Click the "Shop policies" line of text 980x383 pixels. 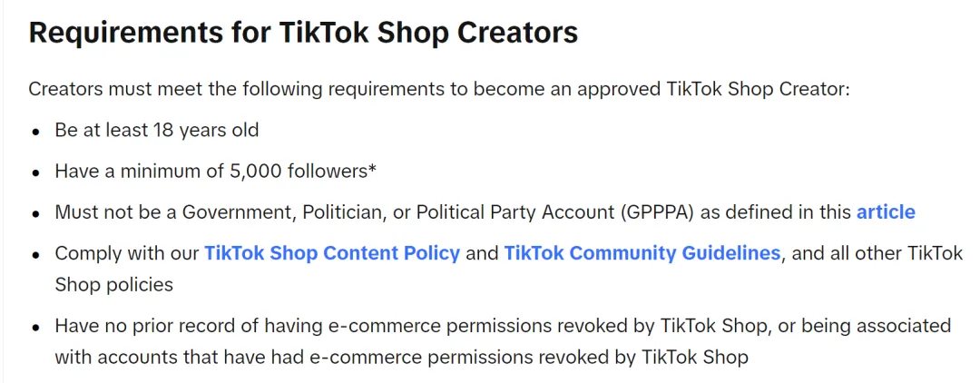pos(113,284)
